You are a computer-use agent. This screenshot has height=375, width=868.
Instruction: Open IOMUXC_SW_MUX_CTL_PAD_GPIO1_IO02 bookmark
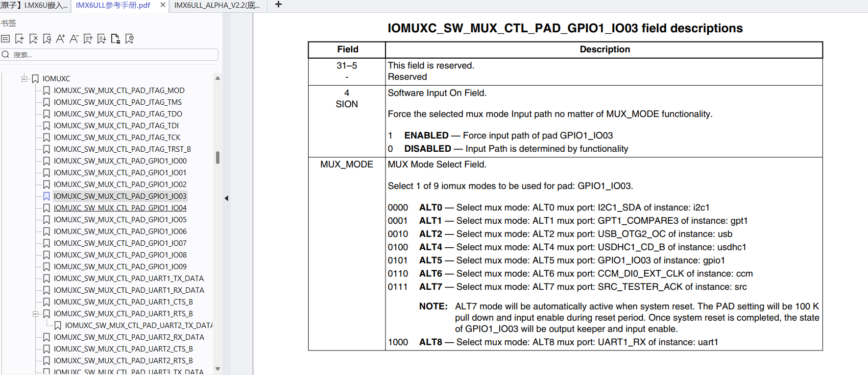click(120, 184)
